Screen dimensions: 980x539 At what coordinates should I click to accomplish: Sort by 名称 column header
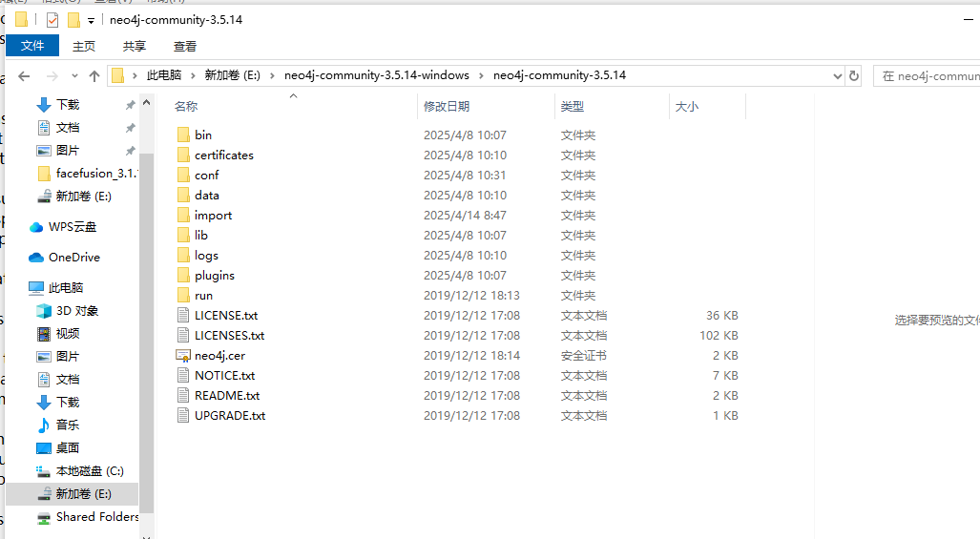point(186,106)
